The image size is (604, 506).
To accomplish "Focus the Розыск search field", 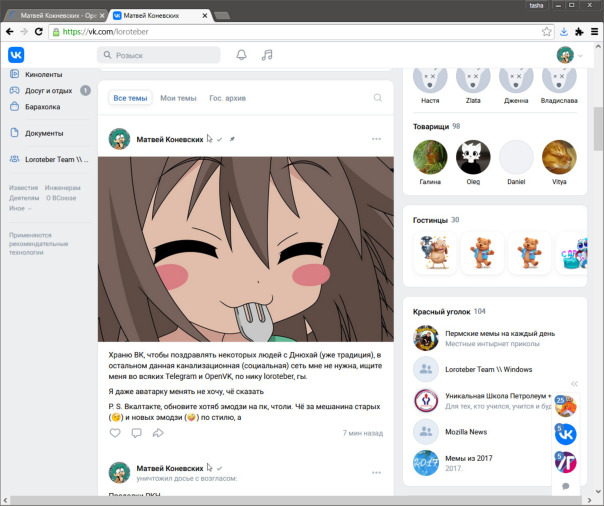I will tap(159, 55).
